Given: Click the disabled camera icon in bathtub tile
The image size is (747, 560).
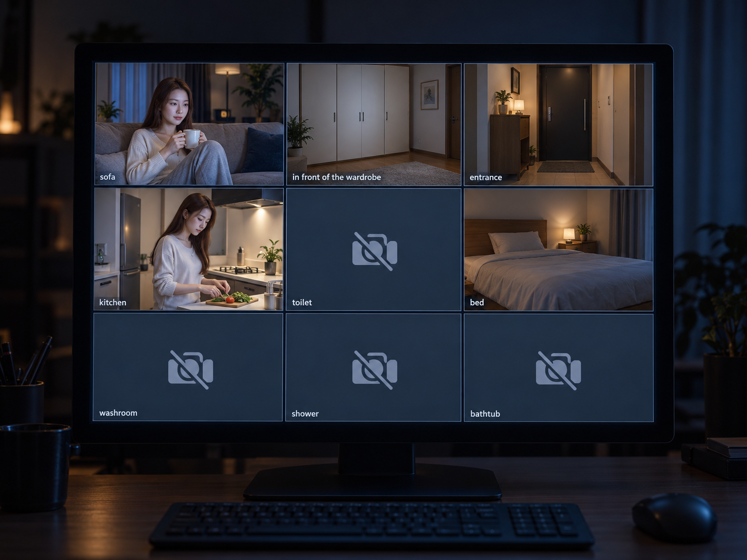Looking at the screenshot, I should pos(558,370).
